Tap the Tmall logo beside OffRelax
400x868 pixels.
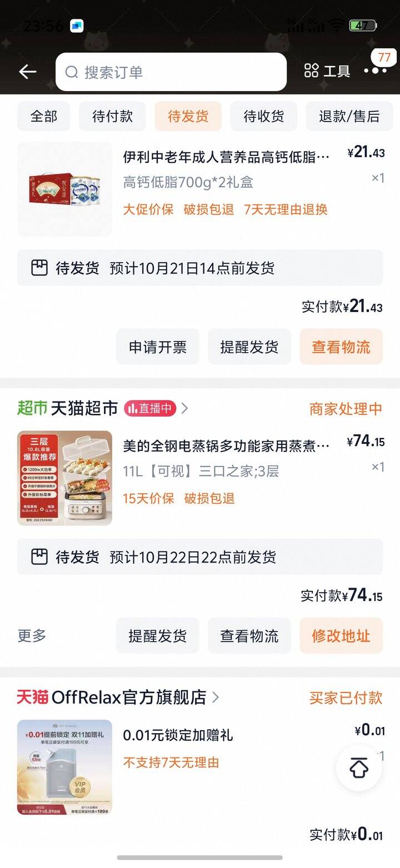(32, 697)
